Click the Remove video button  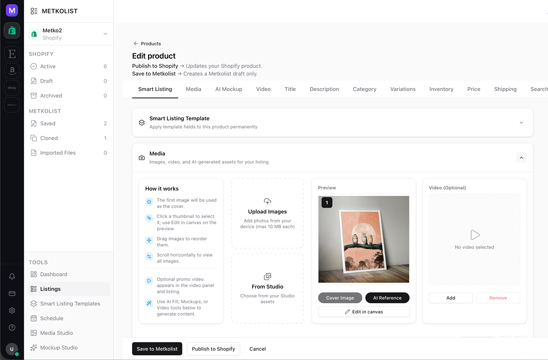click(498, 298)
